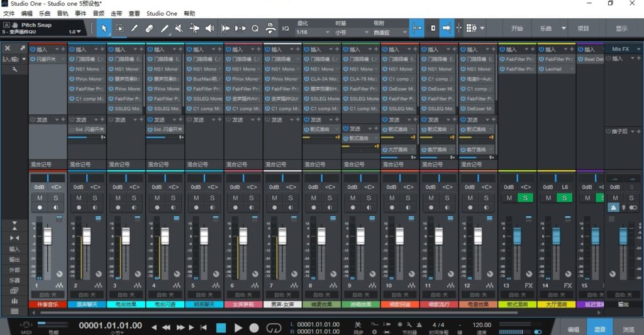Screen dimensions: 644x335
Task: Click the Play button in transport
Action: click(x=238, y=327)
